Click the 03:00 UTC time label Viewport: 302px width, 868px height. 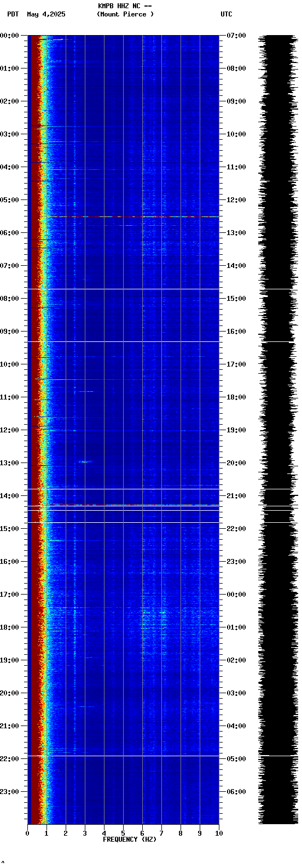(236, 693)
